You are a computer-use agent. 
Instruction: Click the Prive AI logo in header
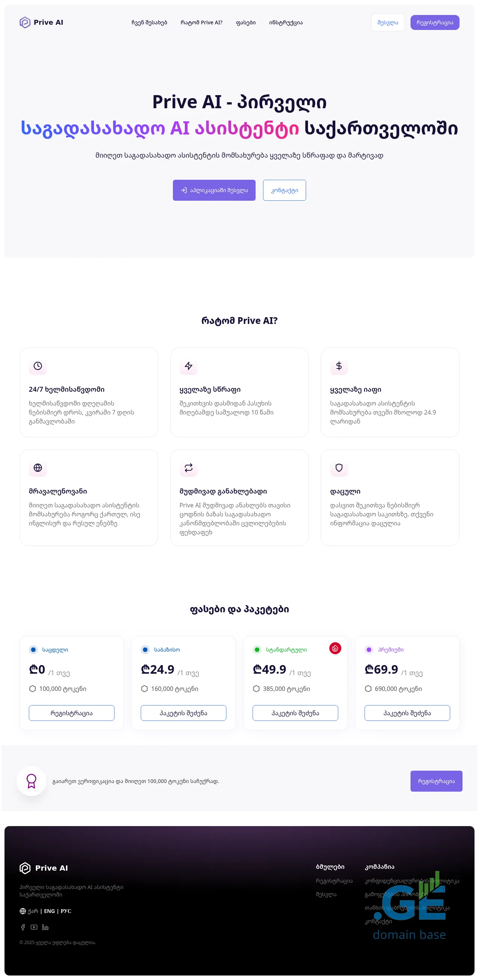pos(42,22)
